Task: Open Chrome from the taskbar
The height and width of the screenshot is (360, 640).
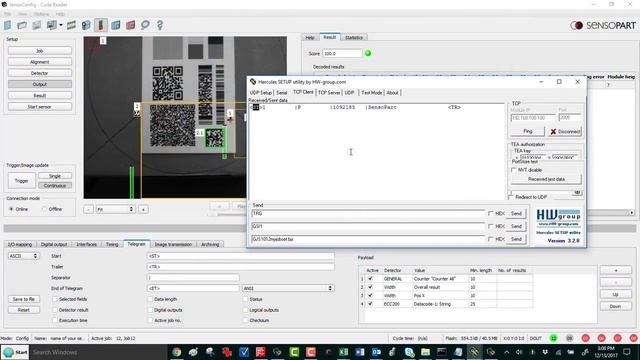Action: tap(176, 352)
